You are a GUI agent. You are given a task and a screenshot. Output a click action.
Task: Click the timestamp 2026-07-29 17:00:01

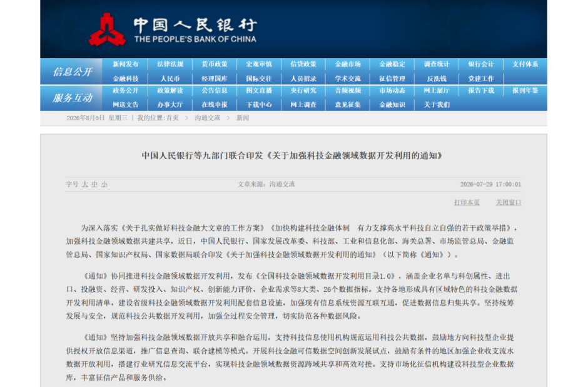pos(490,184)
